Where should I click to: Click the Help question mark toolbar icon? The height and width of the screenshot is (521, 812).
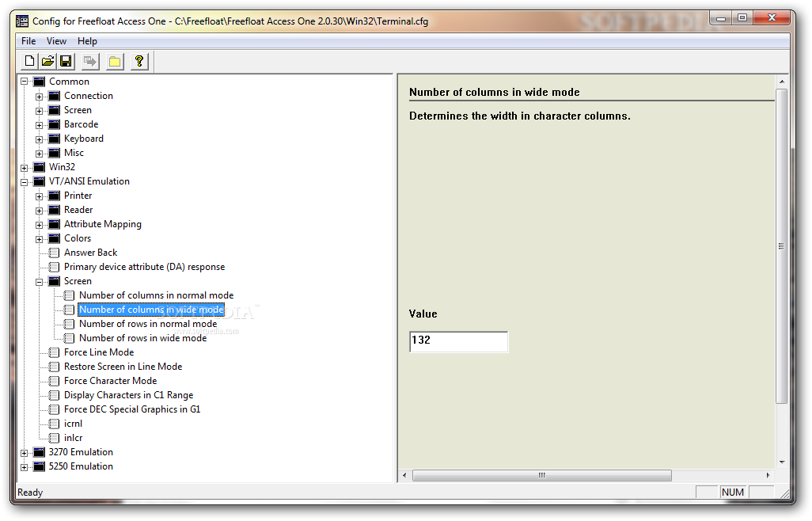click(139, 62)
